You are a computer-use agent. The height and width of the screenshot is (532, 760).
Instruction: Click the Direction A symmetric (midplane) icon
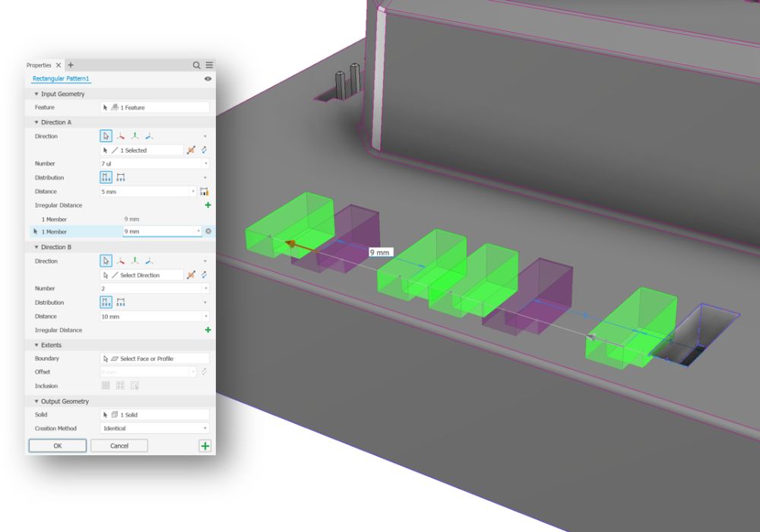pos(204,150)
